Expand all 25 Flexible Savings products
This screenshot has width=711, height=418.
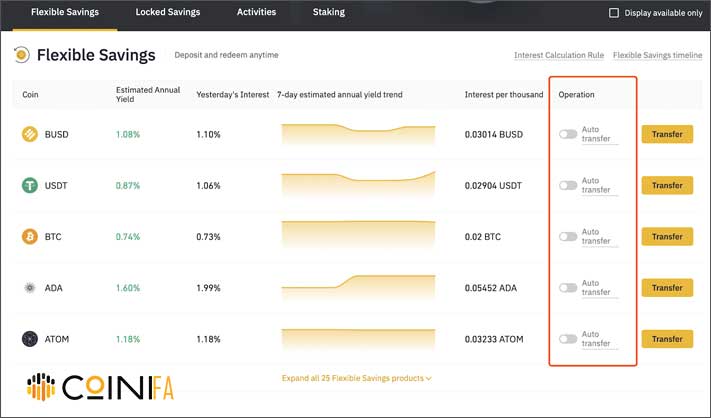coord(356,378)
